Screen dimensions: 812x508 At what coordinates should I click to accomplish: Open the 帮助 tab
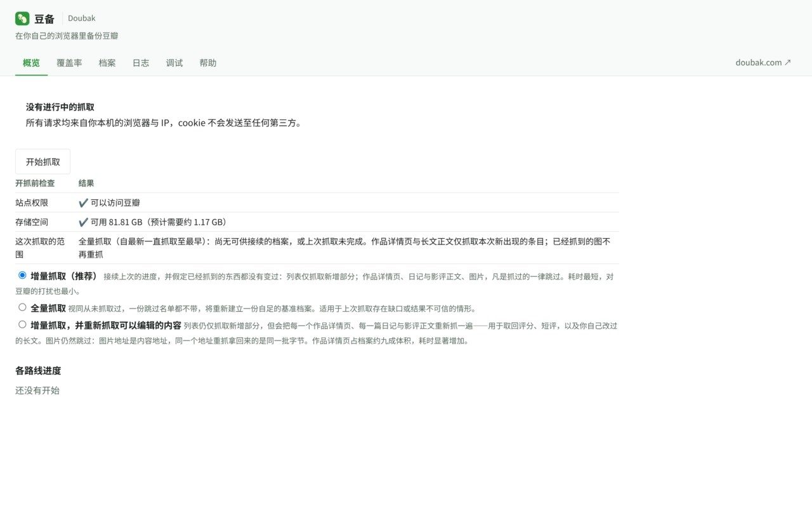208,63
